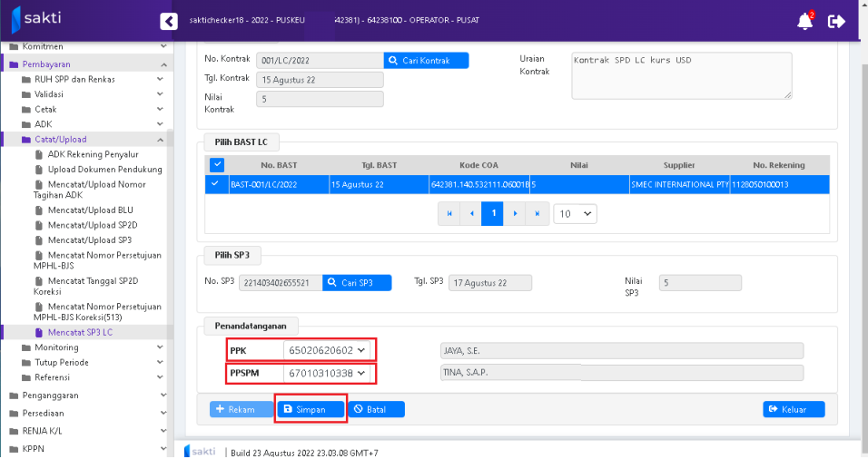Click the Cari Kontrak button
868x459 pixels.
[x=426, y=61]
